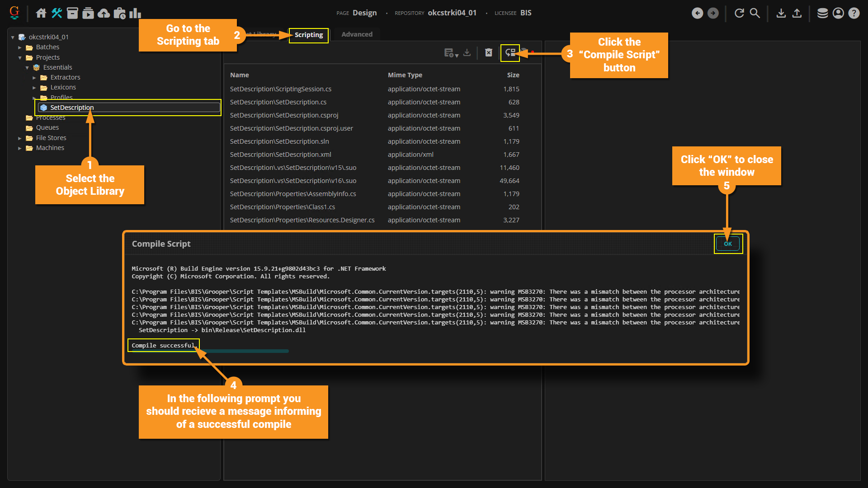Click the navigate back arrow button
868x488 pixels.
pos(697,13)
